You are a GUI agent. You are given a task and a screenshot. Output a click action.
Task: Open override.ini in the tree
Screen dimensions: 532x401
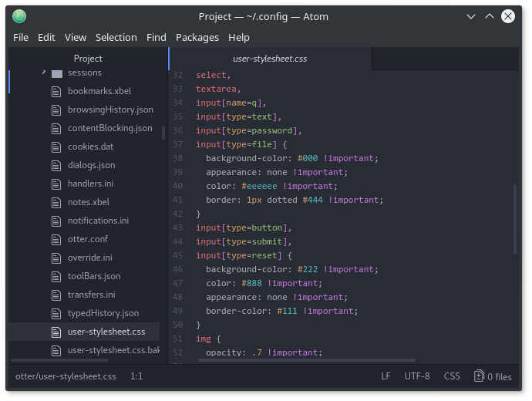point(90,258)
